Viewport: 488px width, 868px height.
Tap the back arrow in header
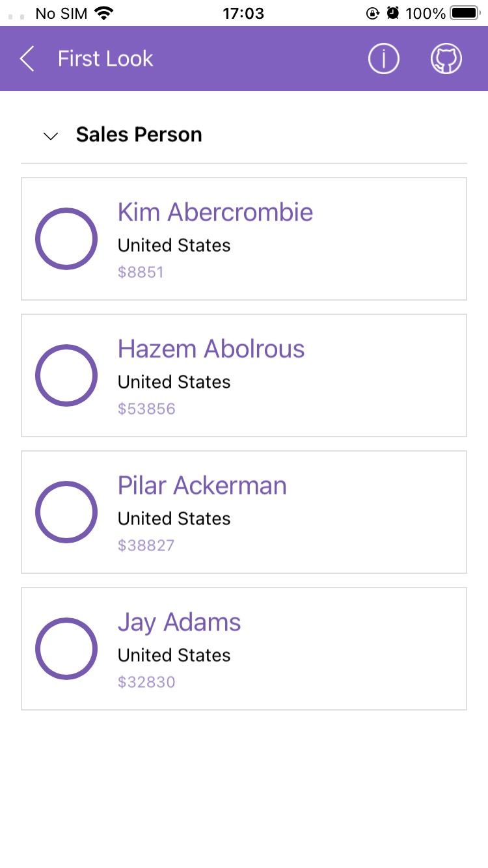click(x=27, y=59)
